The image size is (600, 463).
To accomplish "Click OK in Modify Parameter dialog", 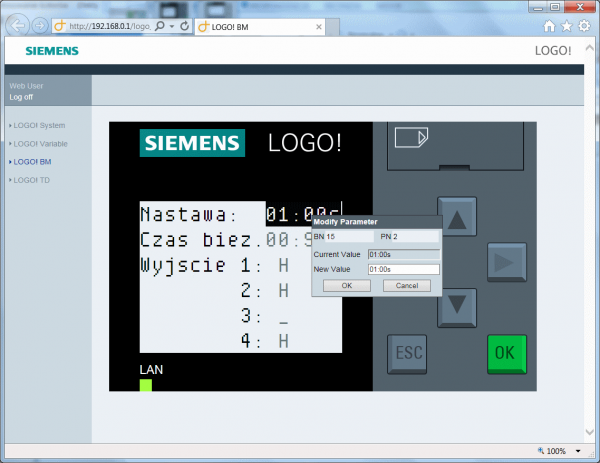I will [347, 285].
